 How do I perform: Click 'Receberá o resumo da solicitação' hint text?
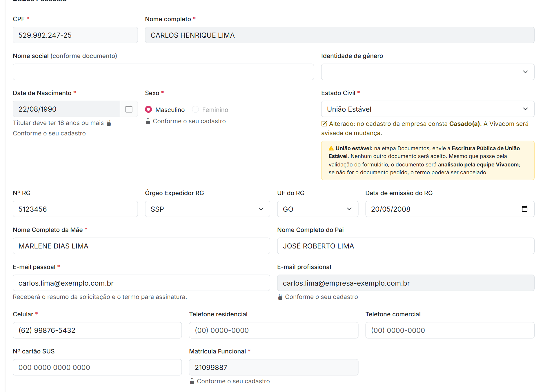pyautogui.click(x=100, y=297)
